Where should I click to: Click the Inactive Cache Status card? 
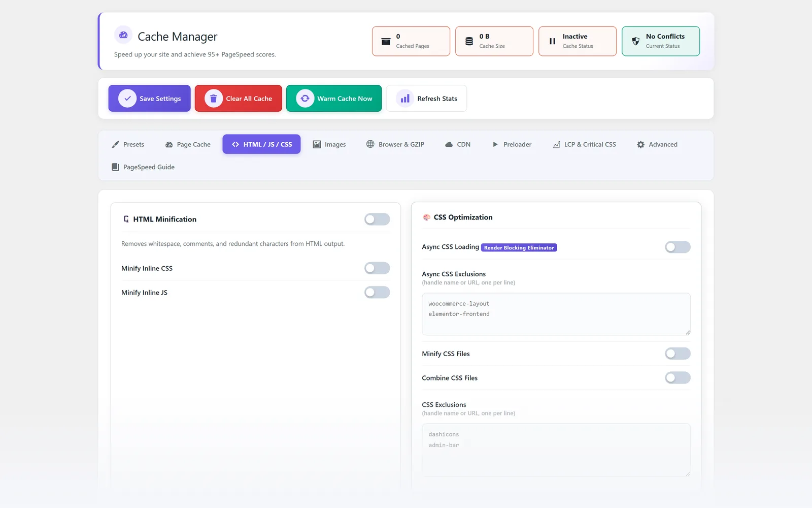pos(578,41)
